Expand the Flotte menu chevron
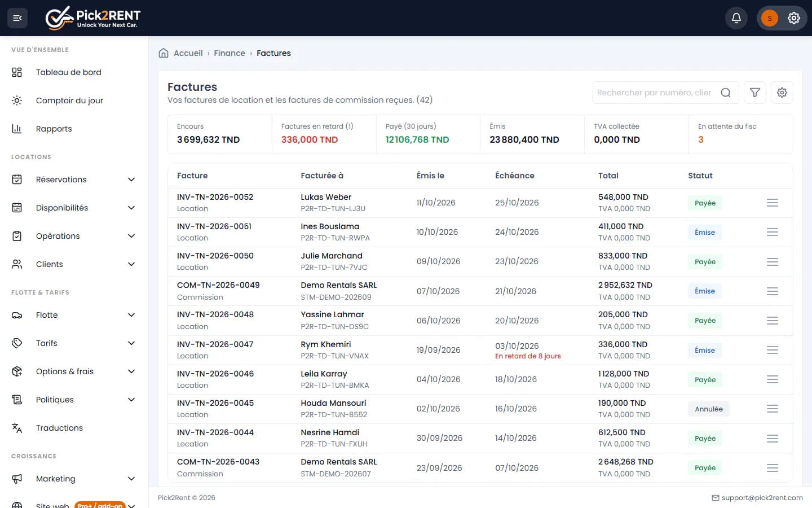812x508 pixels. tap(131, 315)
